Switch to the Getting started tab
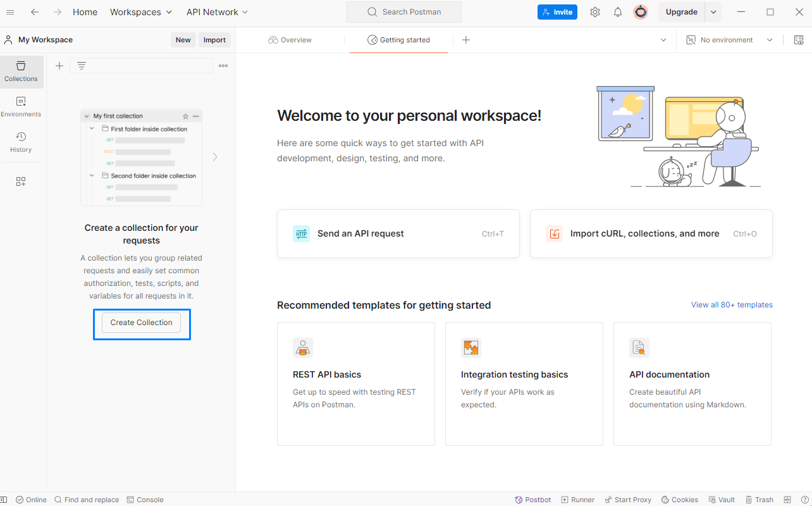Image resolution: width=812 pixels, height=506 pixels. 398,40
